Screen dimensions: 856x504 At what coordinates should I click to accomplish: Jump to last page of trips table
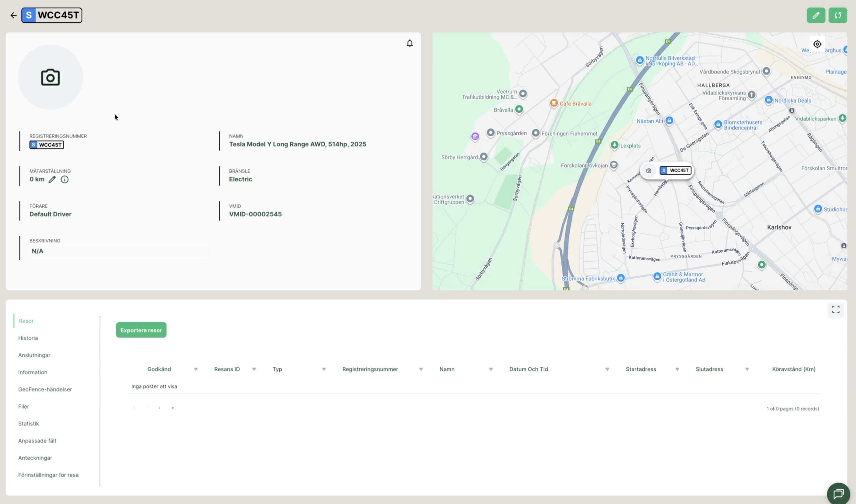click(173, 408)
